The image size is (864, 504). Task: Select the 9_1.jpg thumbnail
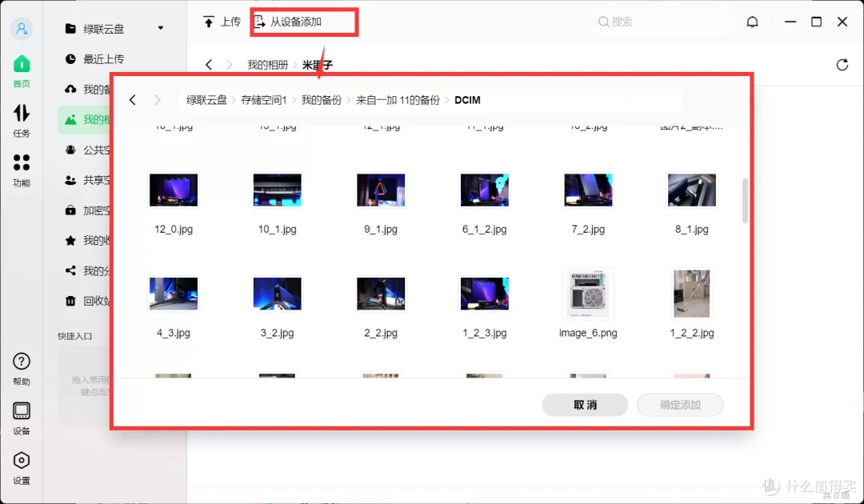pos(381,190)
